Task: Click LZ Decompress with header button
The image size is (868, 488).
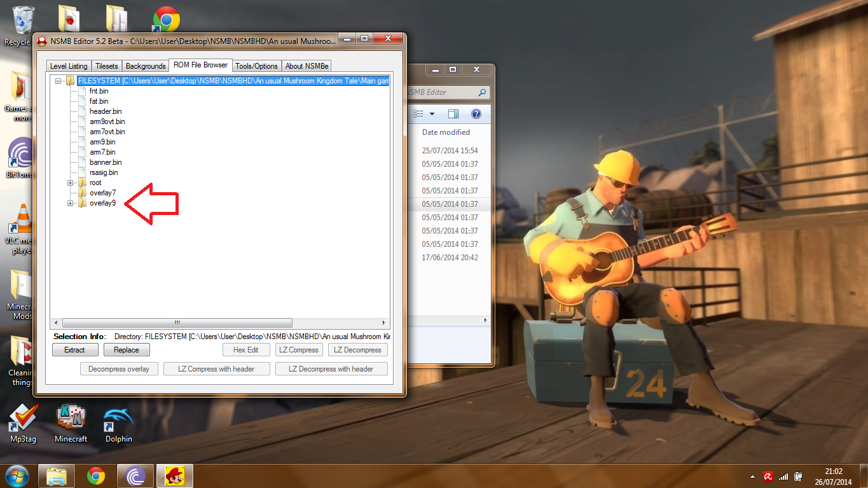Action: click(331, 369)
